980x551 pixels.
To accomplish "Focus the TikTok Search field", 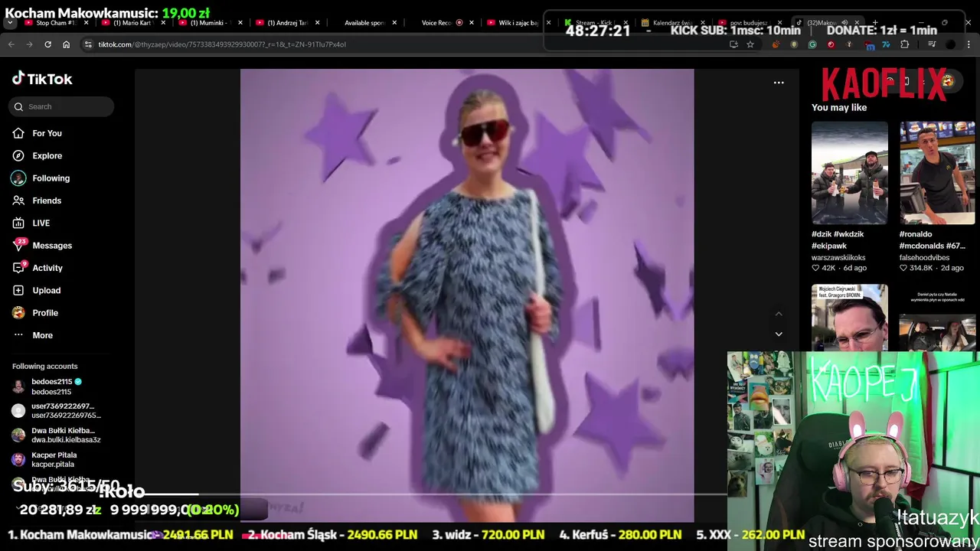I will point(62,106).
